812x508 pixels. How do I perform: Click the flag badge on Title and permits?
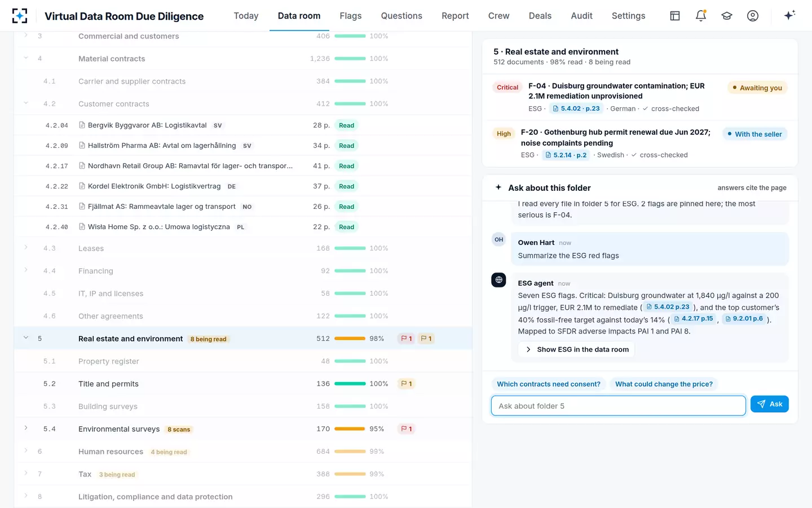click(x=406, y=384)
